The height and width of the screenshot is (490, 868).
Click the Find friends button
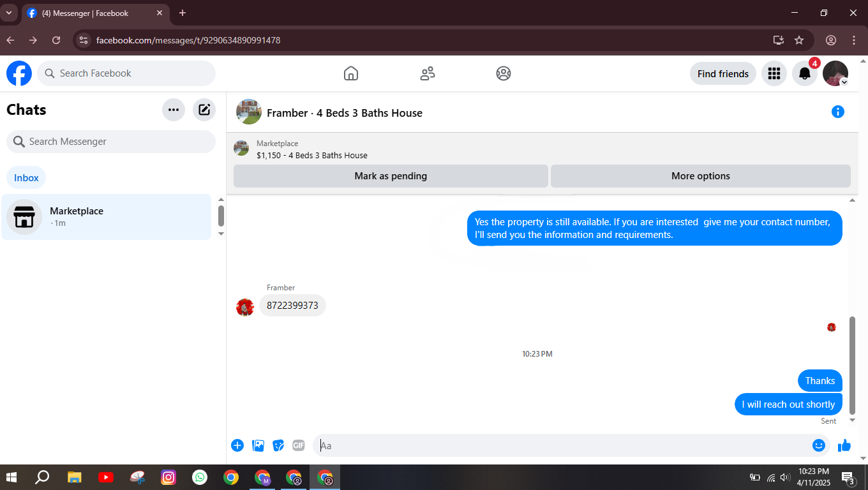723,73
